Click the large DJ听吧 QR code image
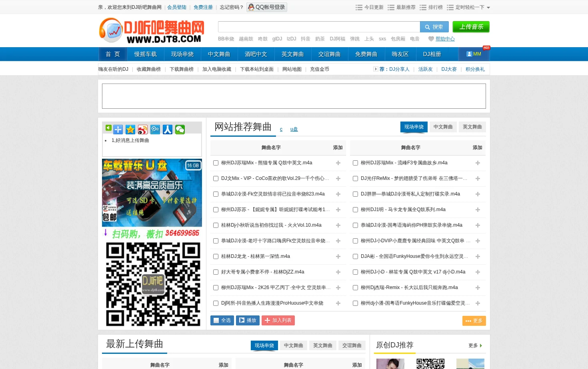Screen dimensions: 588x369 153,284
